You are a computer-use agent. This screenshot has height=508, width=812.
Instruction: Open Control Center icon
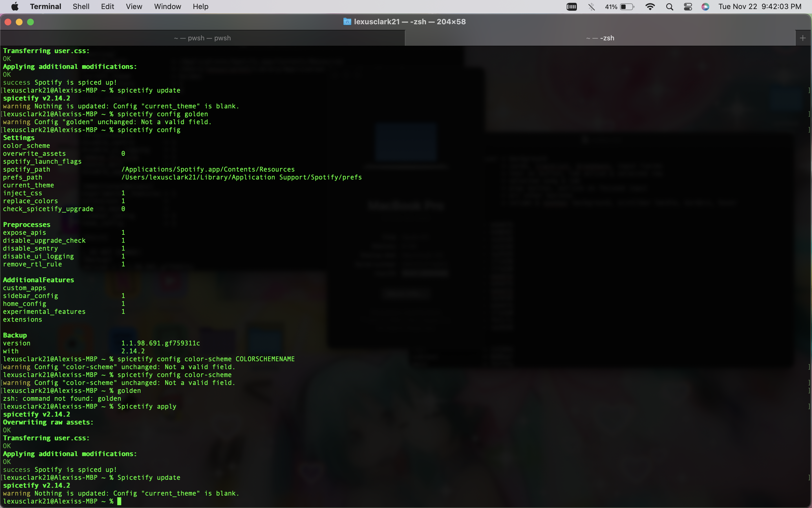(688, 7)
